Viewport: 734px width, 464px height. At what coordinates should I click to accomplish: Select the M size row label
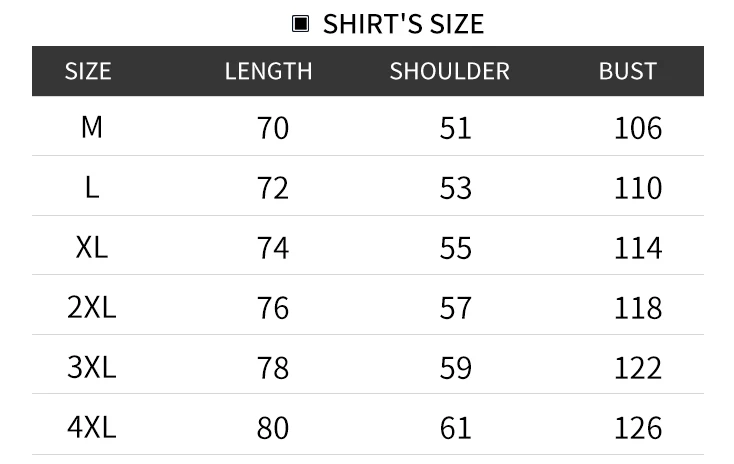91,127
